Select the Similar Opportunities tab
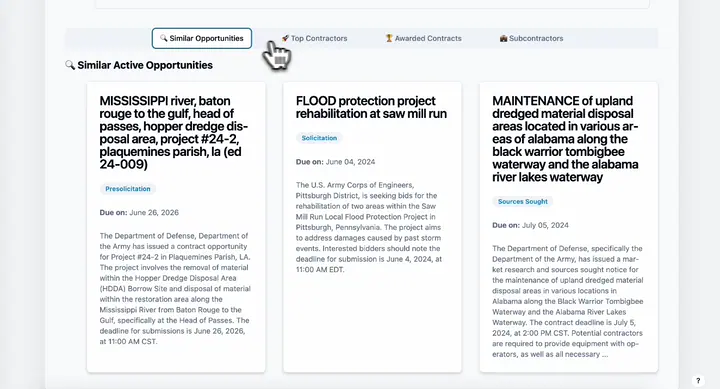Screen dimensions: 720x389 tap(202, 38)
